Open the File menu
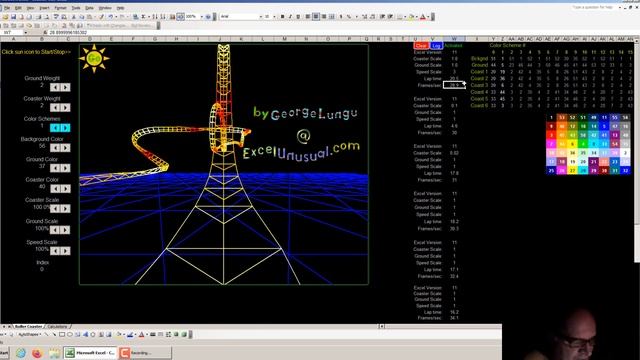This screenshot has height=360, width=640. [7, 8]
